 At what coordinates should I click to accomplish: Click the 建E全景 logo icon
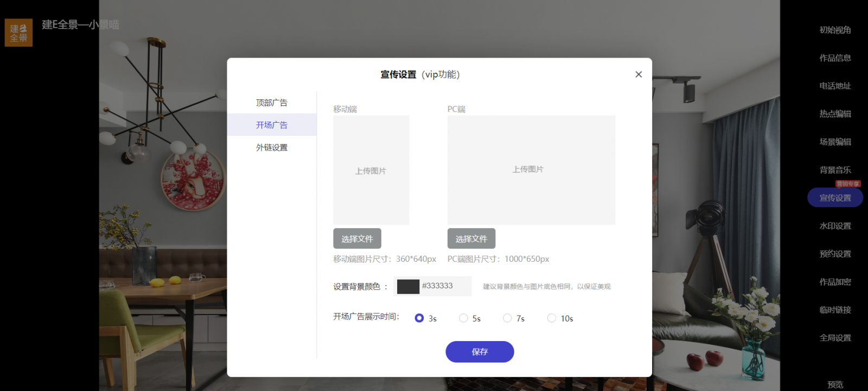[x=18, y=33]
